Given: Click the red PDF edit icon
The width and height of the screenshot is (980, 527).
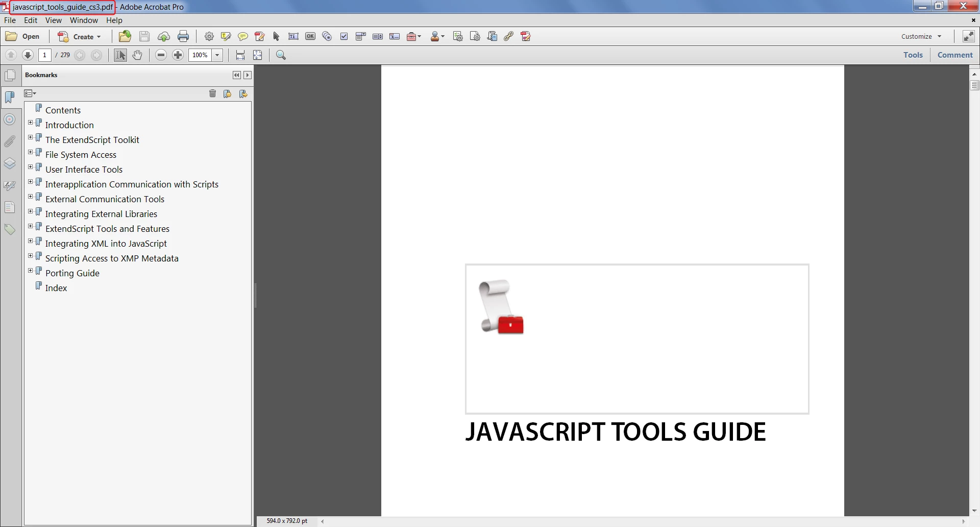Looking at the screenshot, I should point(526,36).
